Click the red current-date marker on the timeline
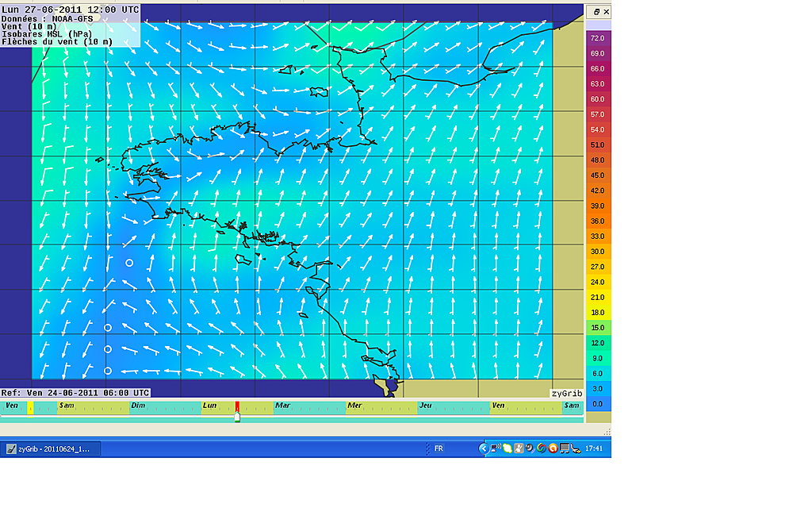The height and width of the screenshot is (508, 812). [x=236, y=406]
